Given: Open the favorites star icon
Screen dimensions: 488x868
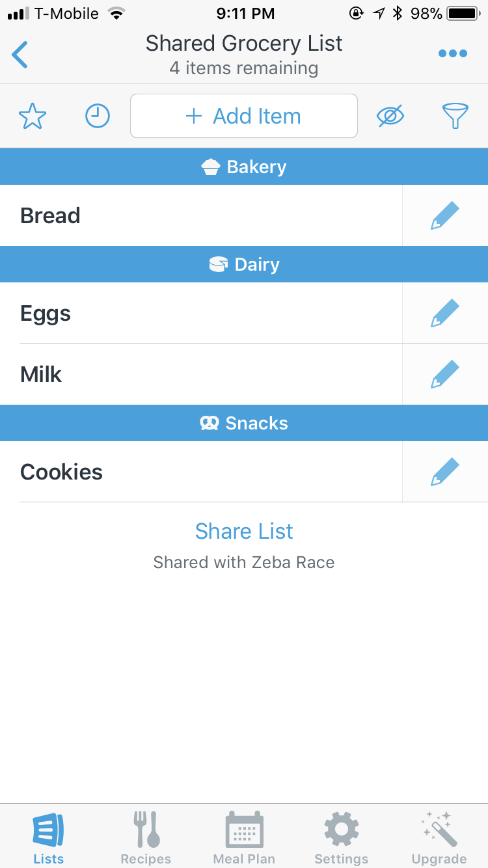Looking at the screenshot, I should click(33, 116).
